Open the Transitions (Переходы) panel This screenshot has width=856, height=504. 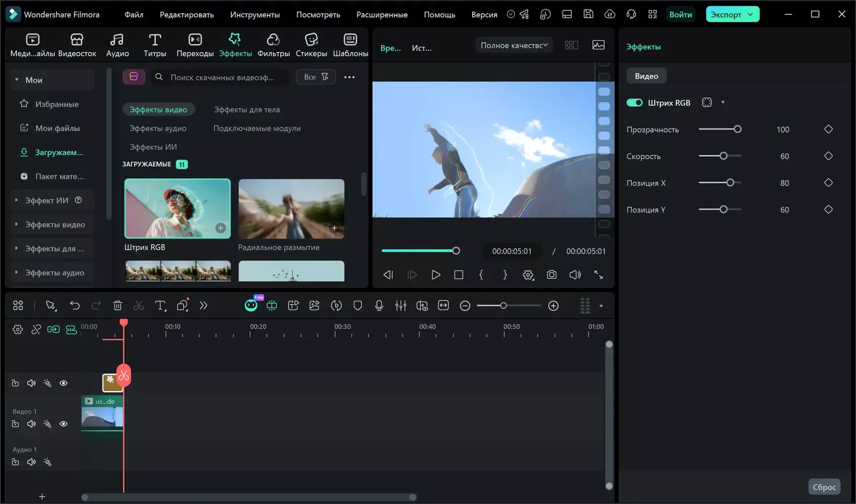(x=195, y=45)
